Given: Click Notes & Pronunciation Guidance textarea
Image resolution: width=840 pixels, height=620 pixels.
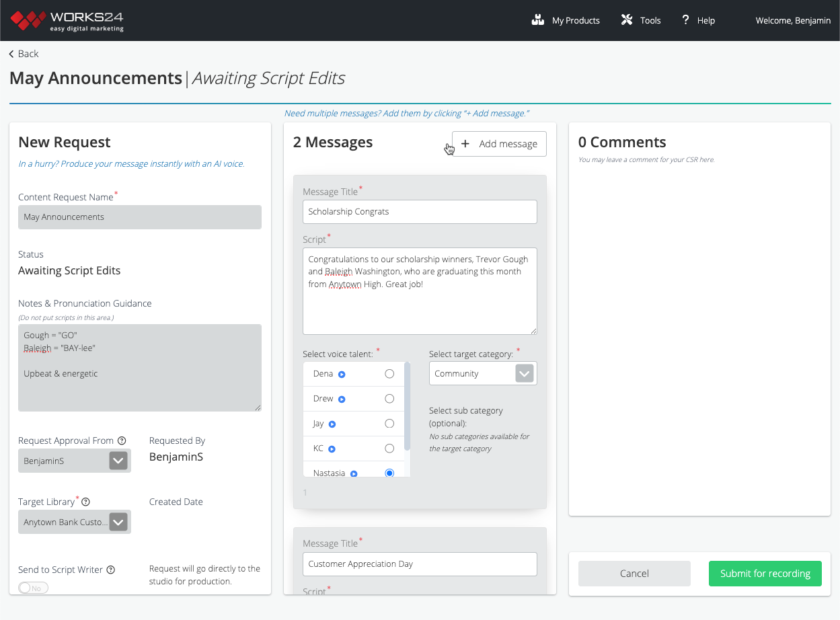Looking at the screenshot, I should (x=140, y=368).
